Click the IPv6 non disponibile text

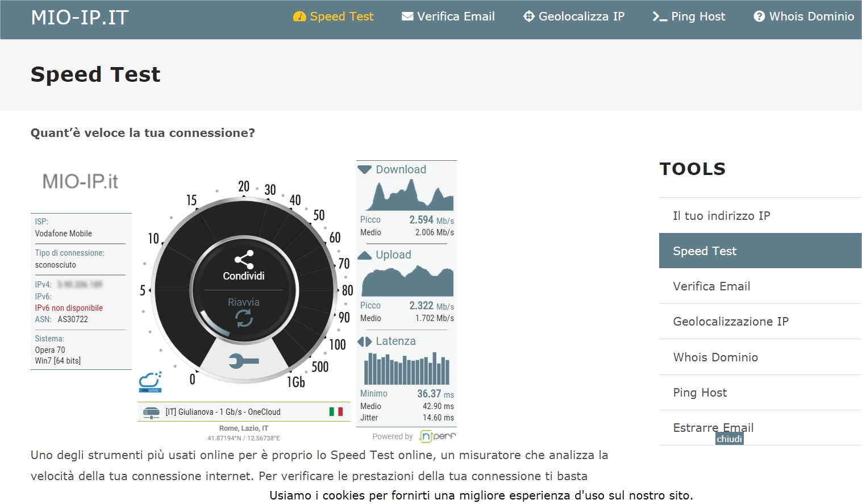(x=69, y=308)
